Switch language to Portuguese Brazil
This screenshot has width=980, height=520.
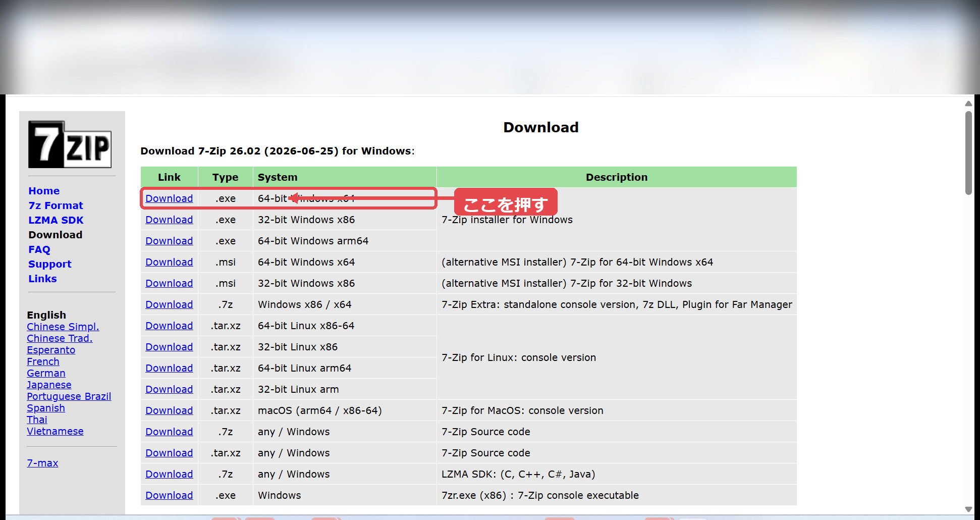(x=69, y=396)
